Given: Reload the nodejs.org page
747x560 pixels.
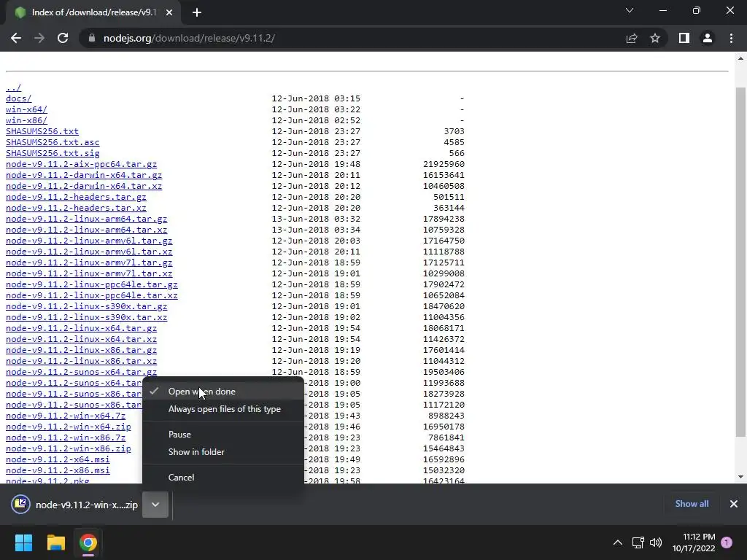Looking at the screenshot, I should pos(63,38).
